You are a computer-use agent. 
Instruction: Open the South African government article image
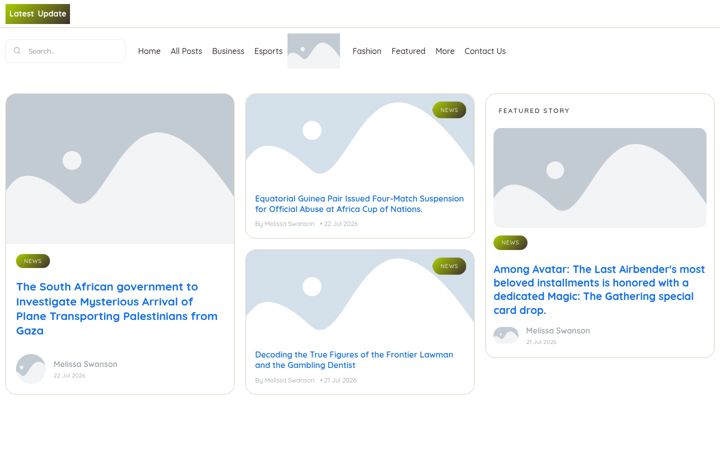[x=120, y=169]
